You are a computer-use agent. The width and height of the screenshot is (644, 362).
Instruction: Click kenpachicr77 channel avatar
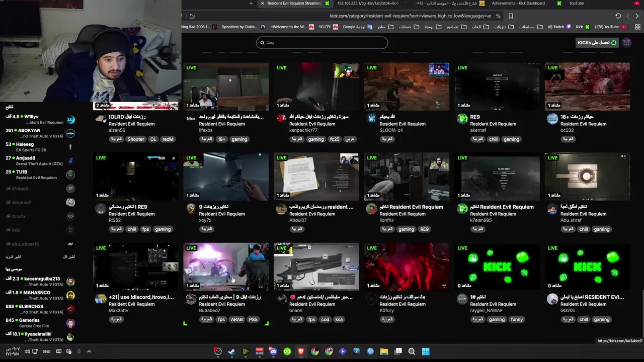281,119
